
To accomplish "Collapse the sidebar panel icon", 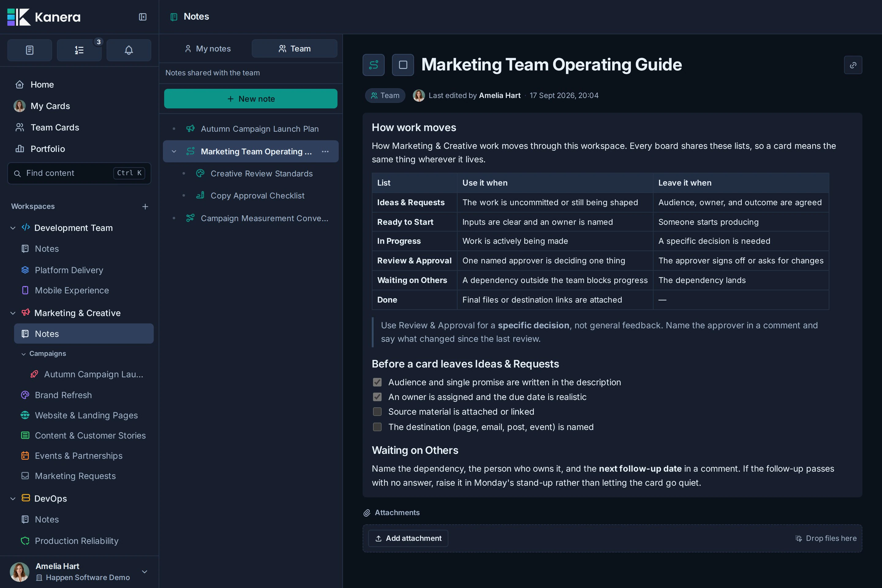I will tap(142, 17).
